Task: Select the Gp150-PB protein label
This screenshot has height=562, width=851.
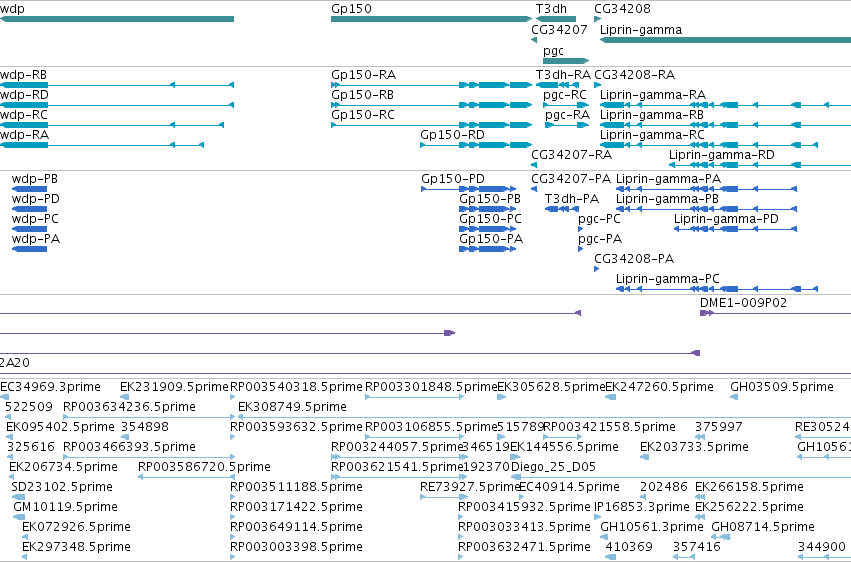Action: (490, 199)
